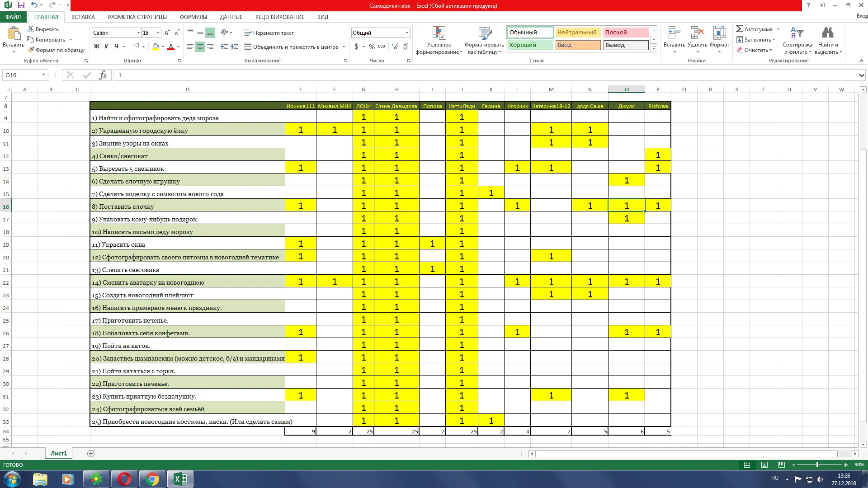Click the borders icon in the Font group
This screenshot has height=488, width=868.
click(x=136, y=47)
